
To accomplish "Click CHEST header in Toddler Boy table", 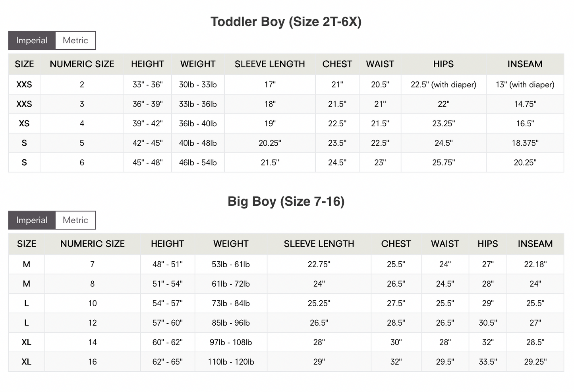I will (337, 64).
